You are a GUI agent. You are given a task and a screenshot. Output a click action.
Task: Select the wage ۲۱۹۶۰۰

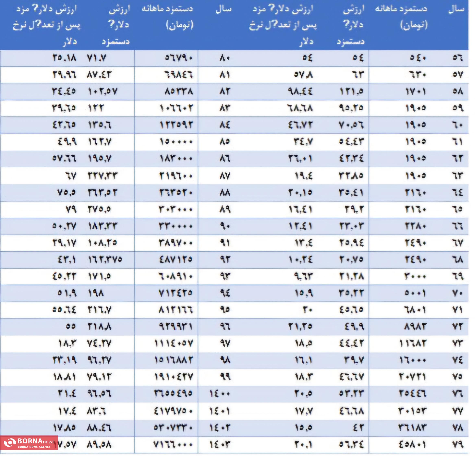[x=176, y=175]
